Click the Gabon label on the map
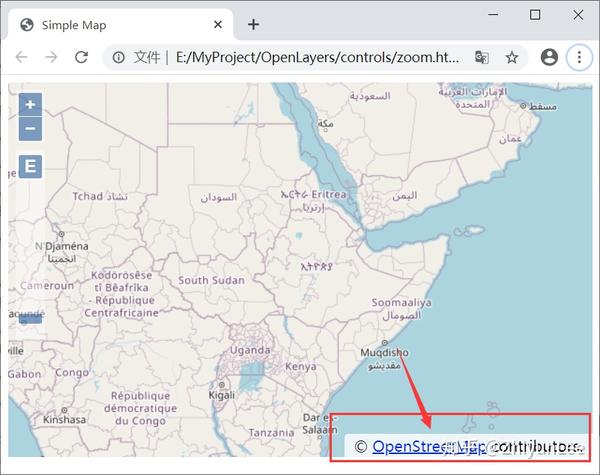 tap(25, 374)
